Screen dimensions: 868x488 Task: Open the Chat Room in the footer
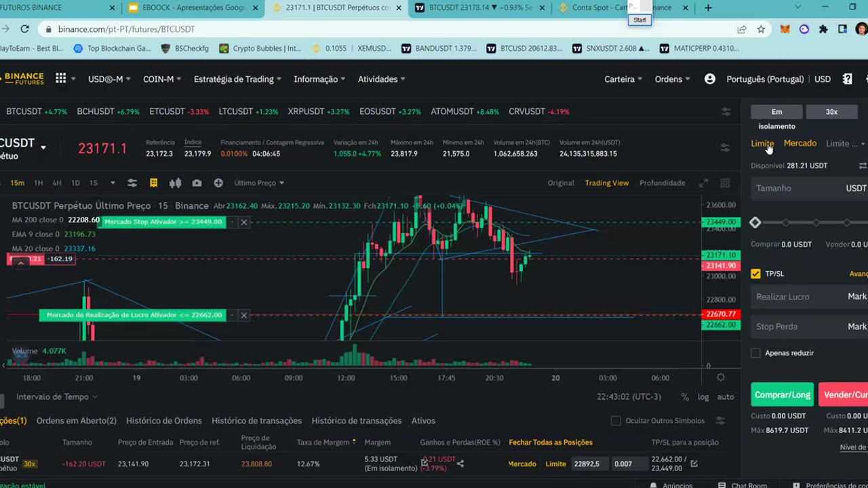coord(743,485)
